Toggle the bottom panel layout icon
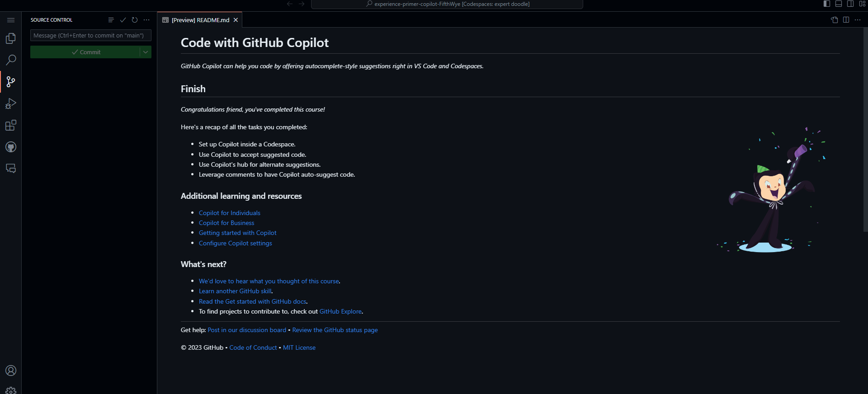The height and width of the screenshot is (394, 868). [839, 4]
